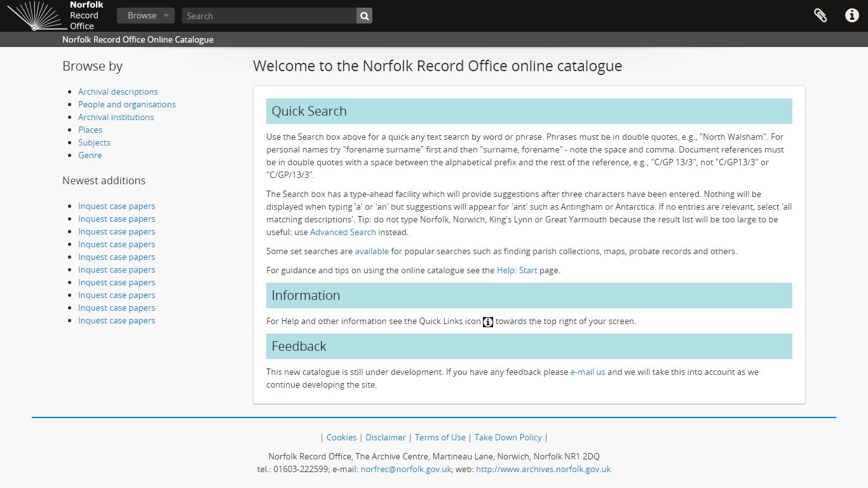The image size is (868, 488).
Task: Browse by Subjects
Action: (x=94, y=142)
